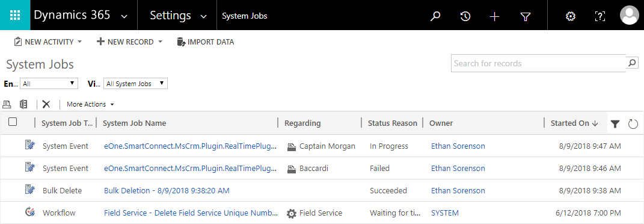Click the Captain Morgan regarding text
Screen dimensions: 644x224
coord(327,146)
